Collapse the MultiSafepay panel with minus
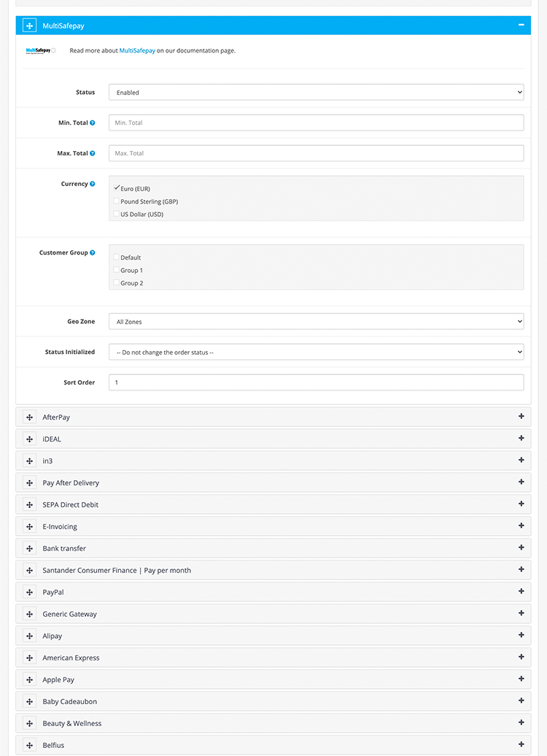Screen dimensions: 547x756 (521, 25)
